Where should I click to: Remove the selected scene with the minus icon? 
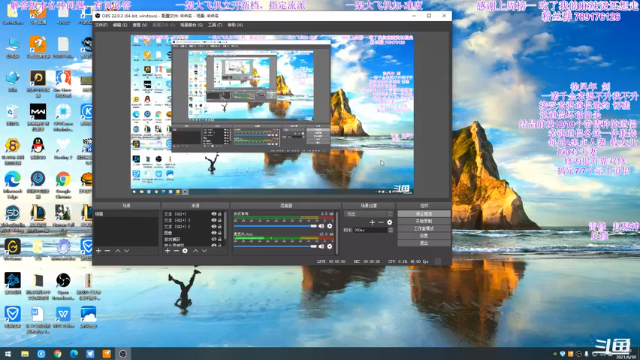tap(107, 251)
